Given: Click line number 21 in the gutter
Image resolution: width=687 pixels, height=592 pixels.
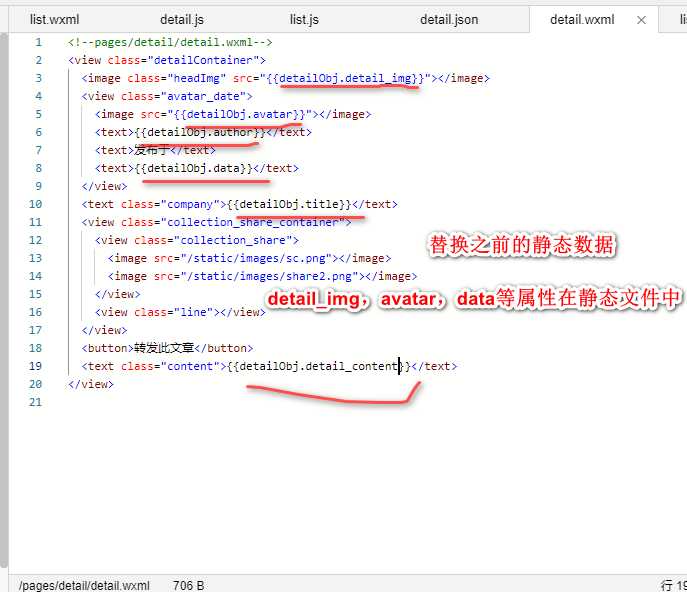Looking at the screenshot, I should (x=35, y=402).
